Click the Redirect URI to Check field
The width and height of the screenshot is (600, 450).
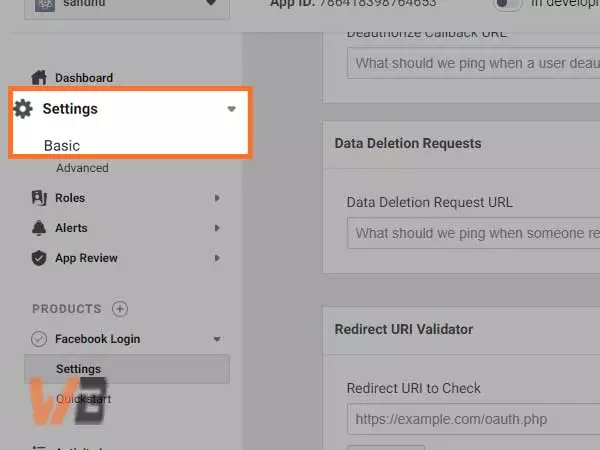point(473,419)
